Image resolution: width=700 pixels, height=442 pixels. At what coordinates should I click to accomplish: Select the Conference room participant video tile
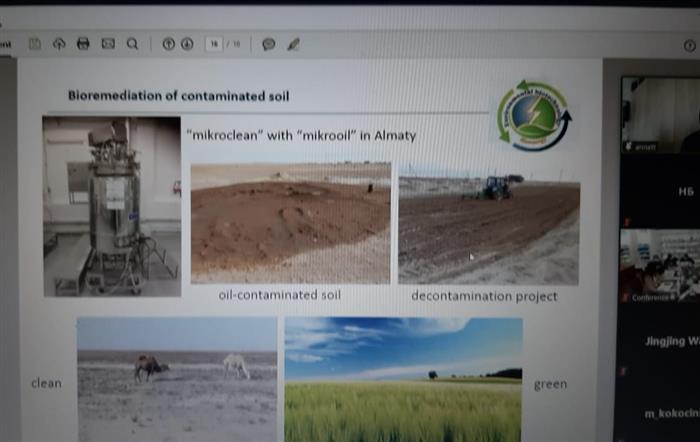pyautogui.click(x=660, y=266)
